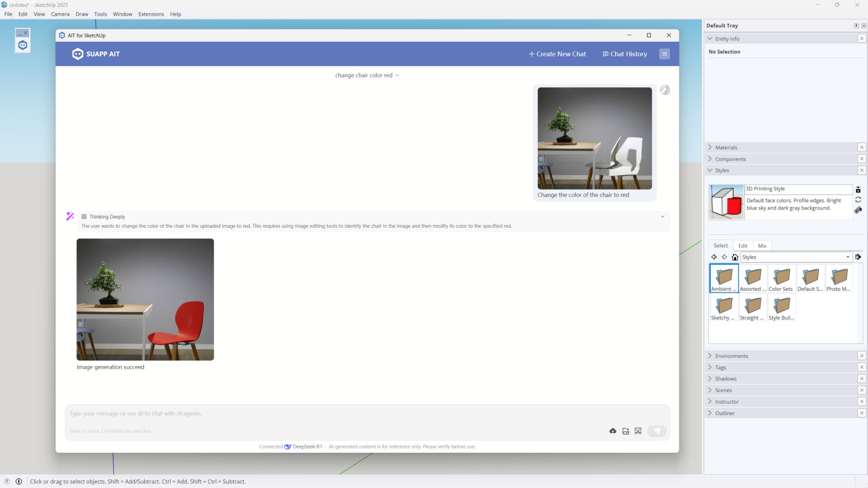Open Chat History
Image resolution: width=868 pixels, height=488 pixels.
625,54
